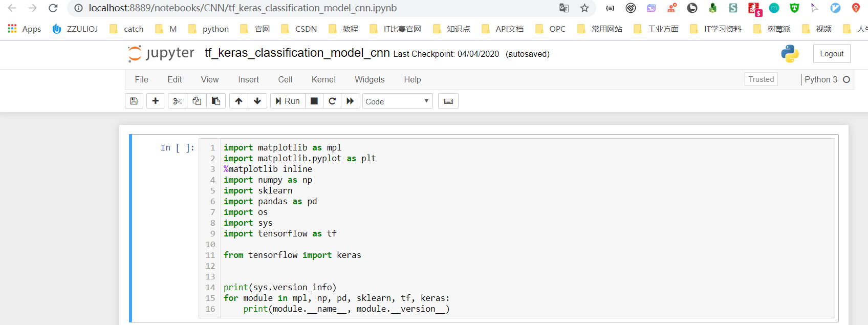Click the Logout button
Image resolution: width=868 pixels, height=325 pixels.
[x=832, y=54]
